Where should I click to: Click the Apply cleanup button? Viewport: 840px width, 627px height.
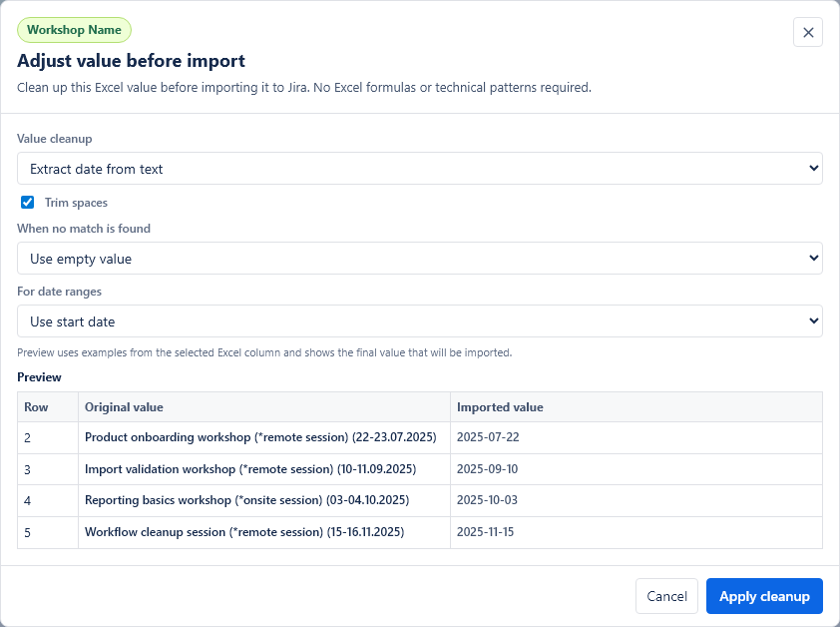(764, 596)
